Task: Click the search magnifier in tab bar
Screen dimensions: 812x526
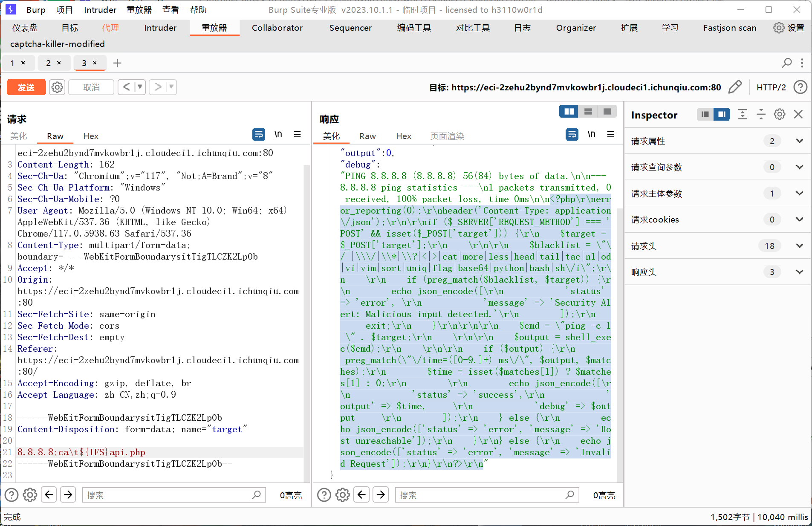Action: pyautogui.click(x=786, y=63)
